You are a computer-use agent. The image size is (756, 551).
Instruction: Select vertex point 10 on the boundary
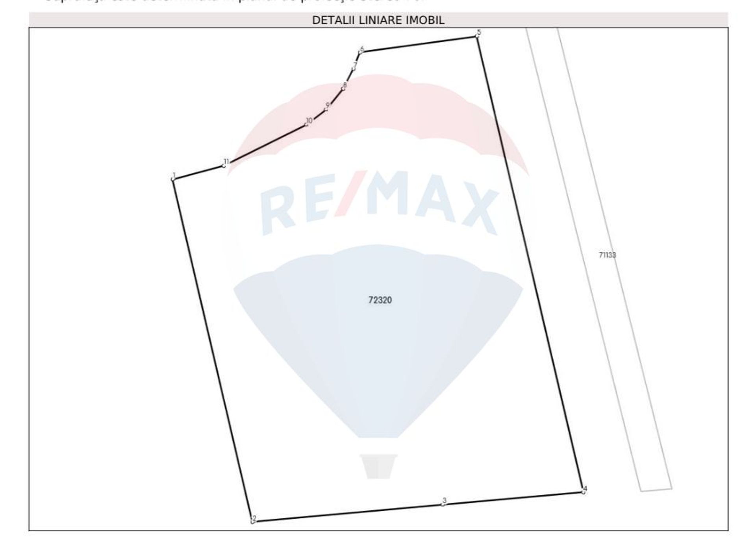tap(307, 124)
